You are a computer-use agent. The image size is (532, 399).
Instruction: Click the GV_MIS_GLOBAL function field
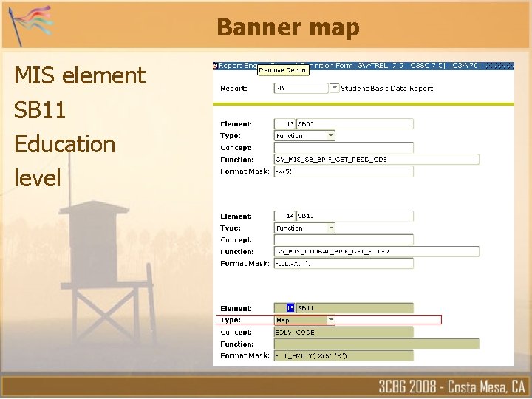tap(376, 251)
